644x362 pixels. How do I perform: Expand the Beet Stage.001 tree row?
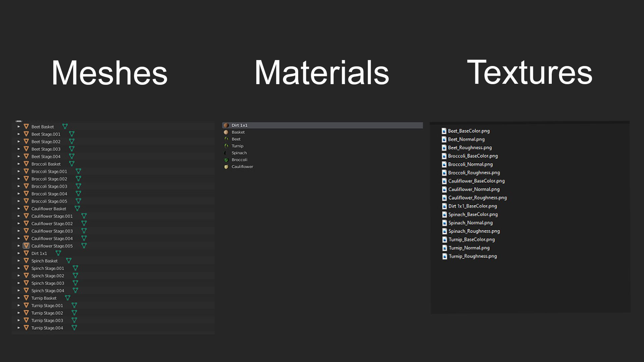[19, 134]
